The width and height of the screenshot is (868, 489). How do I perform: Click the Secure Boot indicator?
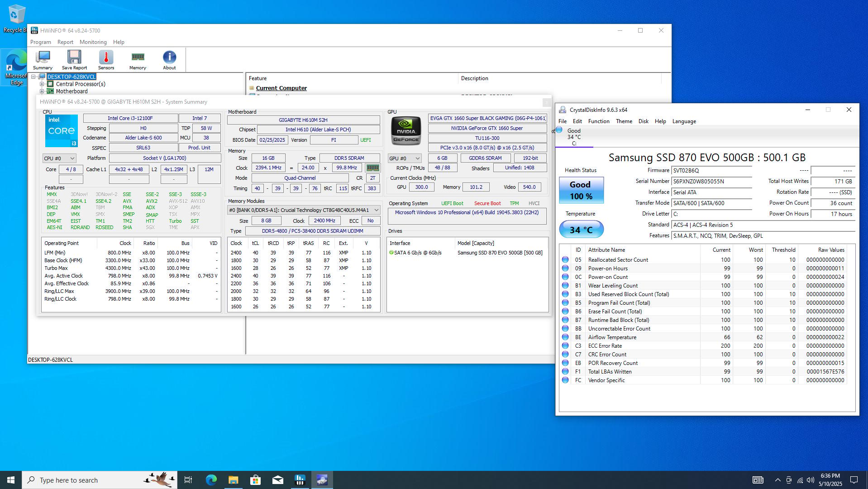tap(487, 204)
